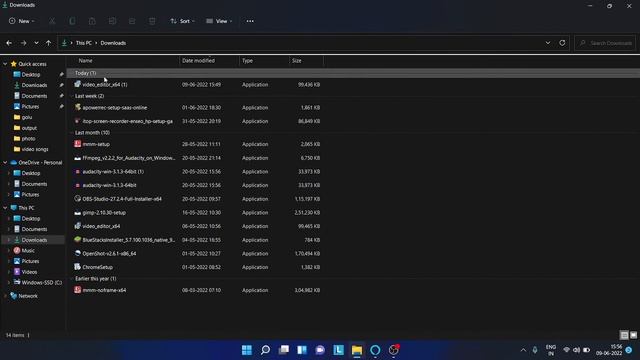Select Downloads under This PC
The image size is (640, 360).
coord(34,240)
